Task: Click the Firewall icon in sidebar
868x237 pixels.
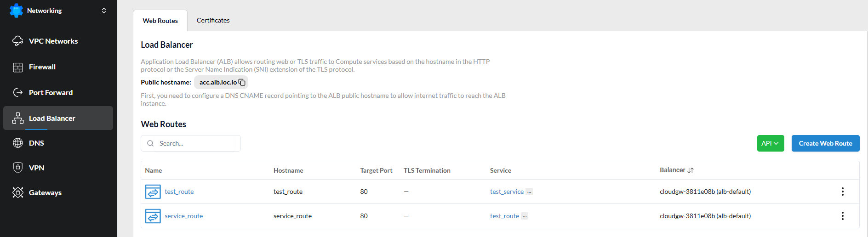Action: click(18, 67)
